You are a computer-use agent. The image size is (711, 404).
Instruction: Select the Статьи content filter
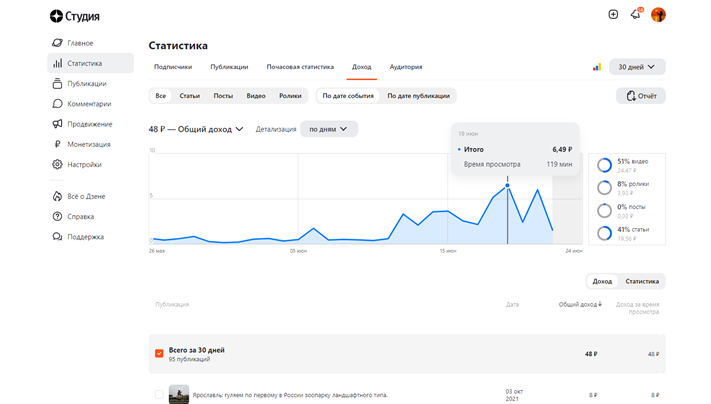click(190, 96)
